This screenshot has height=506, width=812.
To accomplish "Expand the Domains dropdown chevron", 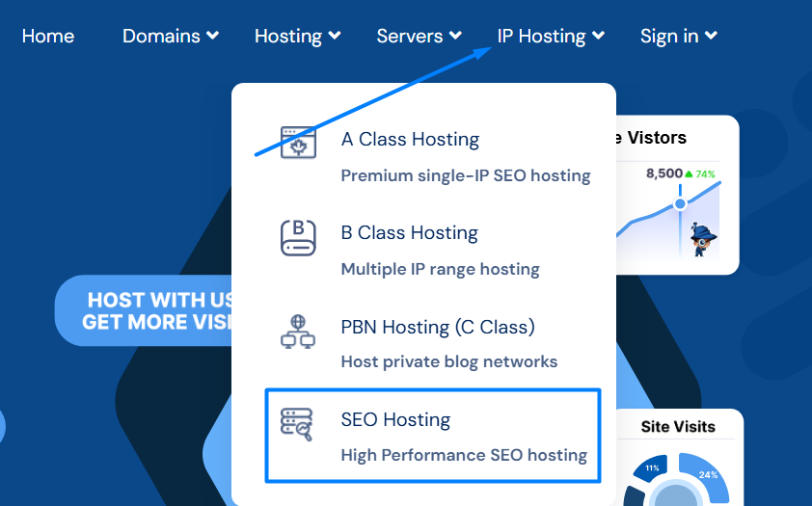I will pos(212,36).
